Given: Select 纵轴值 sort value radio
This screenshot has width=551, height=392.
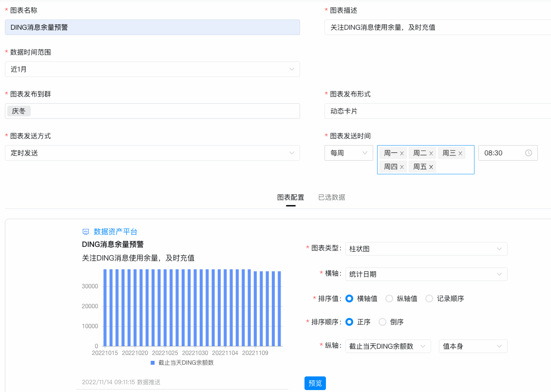Looking at the screenshot, I should point(389,299).
